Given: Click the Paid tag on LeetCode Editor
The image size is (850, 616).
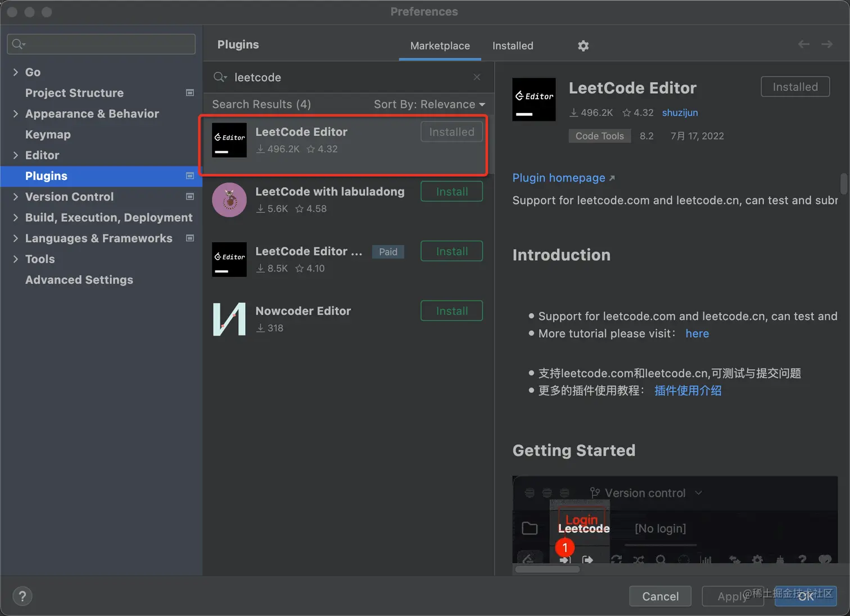Looking at the screenshot, I should point(388,252).
